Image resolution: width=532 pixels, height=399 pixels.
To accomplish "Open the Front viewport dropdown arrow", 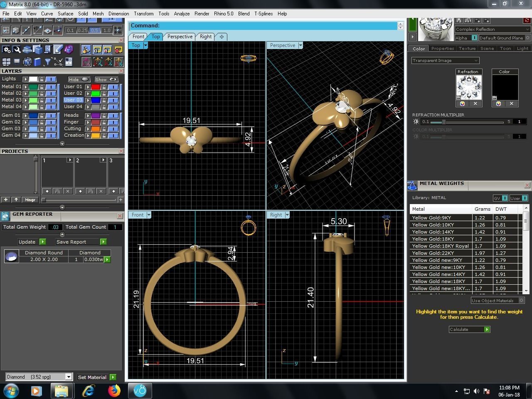I will click(x=149, y=215).
